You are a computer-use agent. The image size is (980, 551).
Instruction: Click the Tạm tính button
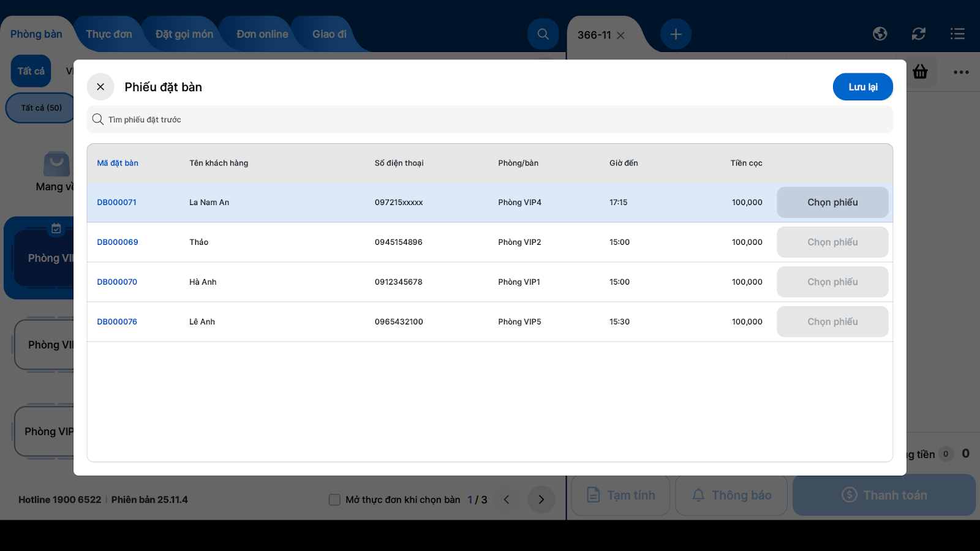(x=620, y=495)
